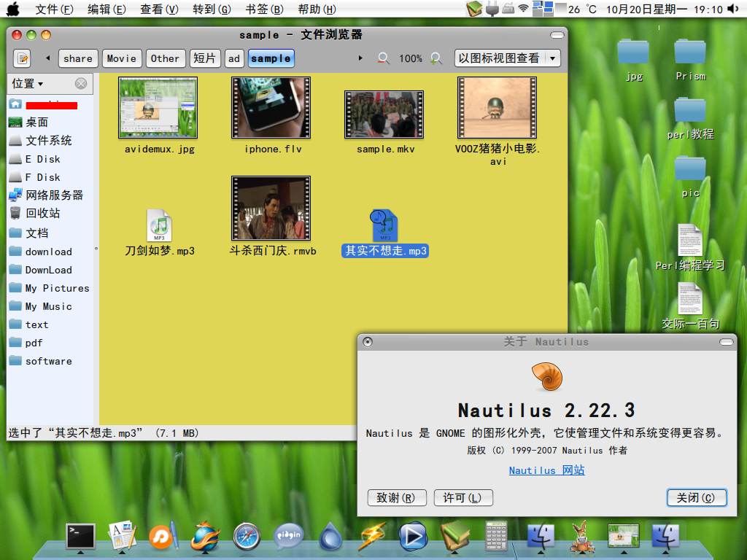Click 关闭(C) in the About dialog
The width and height of the screenshot is (747, 560).
[x=697, y=497]
